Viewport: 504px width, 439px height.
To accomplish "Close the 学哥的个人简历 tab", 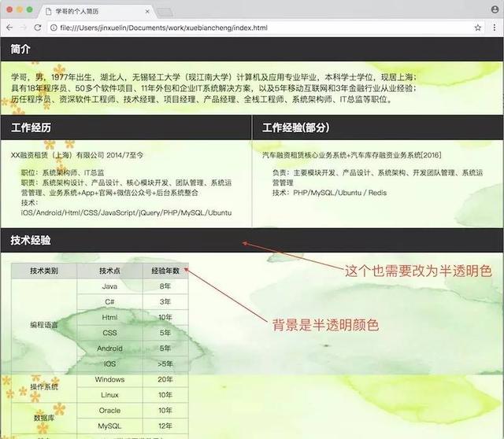I will pos(147,12).
